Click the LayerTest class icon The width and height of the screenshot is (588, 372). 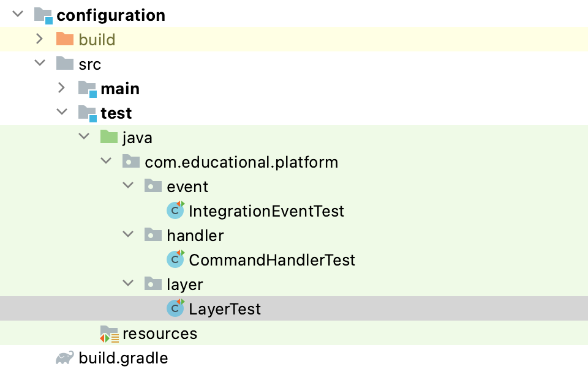click(176, 309)
